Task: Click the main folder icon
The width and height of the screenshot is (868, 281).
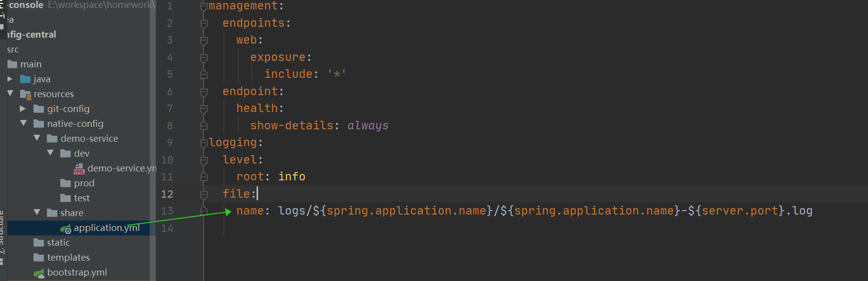Action: tap(12, 64)
